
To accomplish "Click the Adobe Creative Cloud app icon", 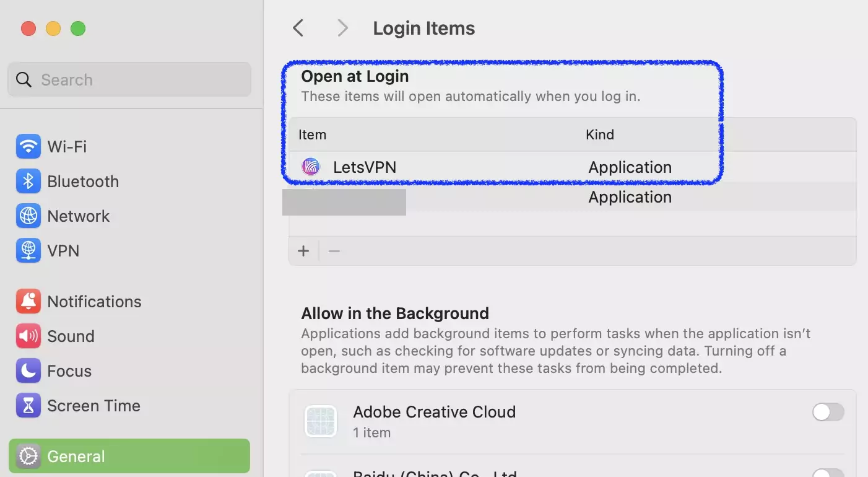I will pyautogui.click(x=321, y=421).
